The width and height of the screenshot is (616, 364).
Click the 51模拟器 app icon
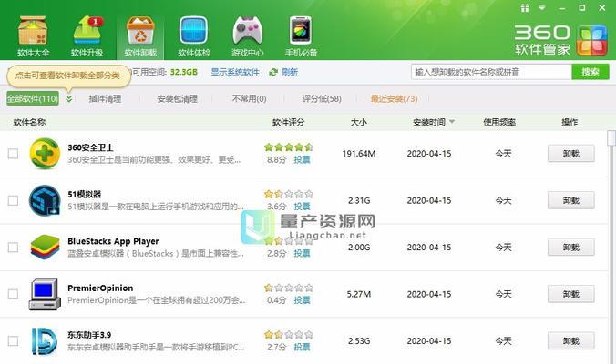point(45,200)
